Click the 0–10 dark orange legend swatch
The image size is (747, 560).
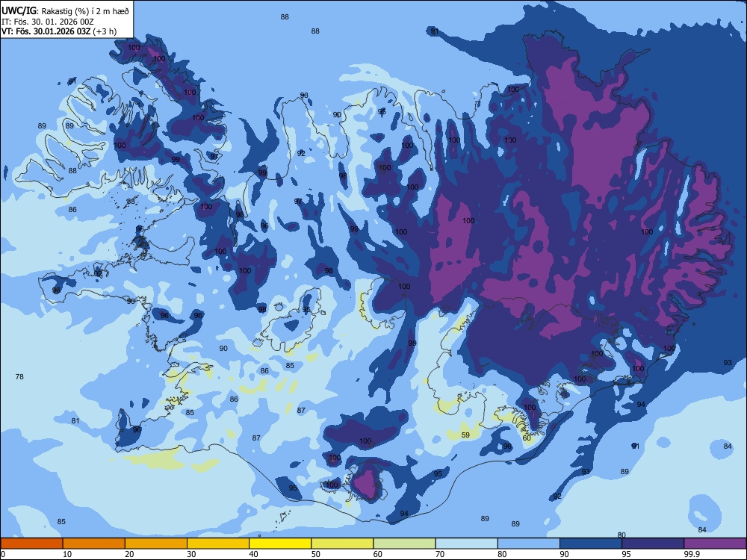pyautogui.click(x=31, y=544)
